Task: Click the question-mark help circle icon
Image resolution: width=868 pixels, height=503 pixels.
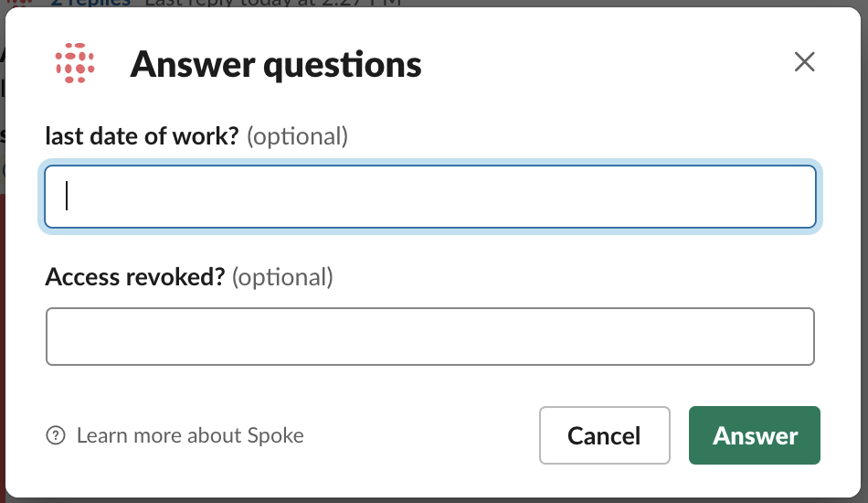Action: click(x=56, y=435)
